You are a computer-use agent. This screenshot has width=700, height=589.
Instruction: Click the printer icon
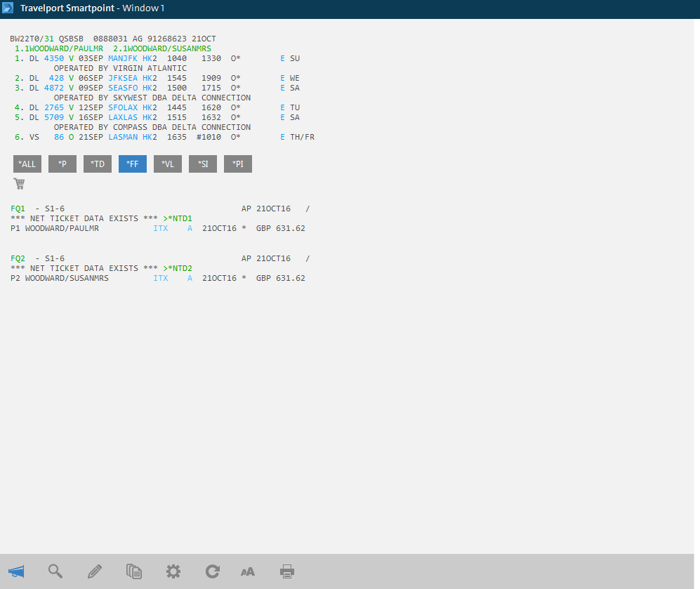287,571
